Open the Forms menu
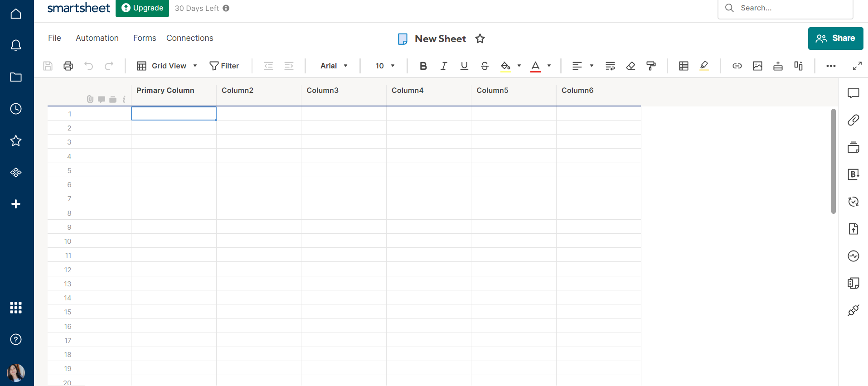Screen dimensions: 868x386 [x=145, y=38]
